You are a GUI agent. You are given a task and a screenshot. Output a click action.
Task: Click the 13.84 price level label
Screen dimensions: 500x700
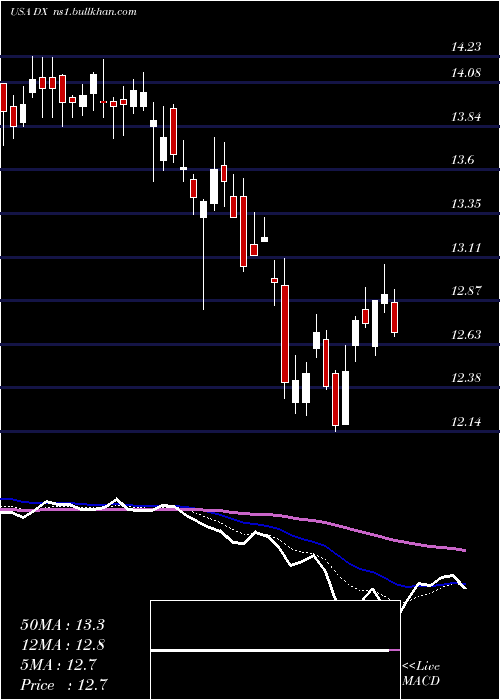[467, 117]
